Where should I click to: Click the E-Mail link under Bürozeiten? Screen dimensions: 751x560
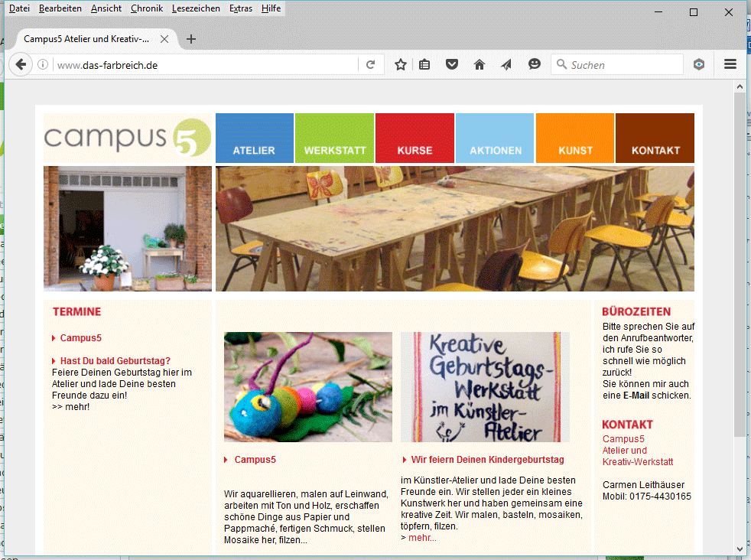point(636,396)
